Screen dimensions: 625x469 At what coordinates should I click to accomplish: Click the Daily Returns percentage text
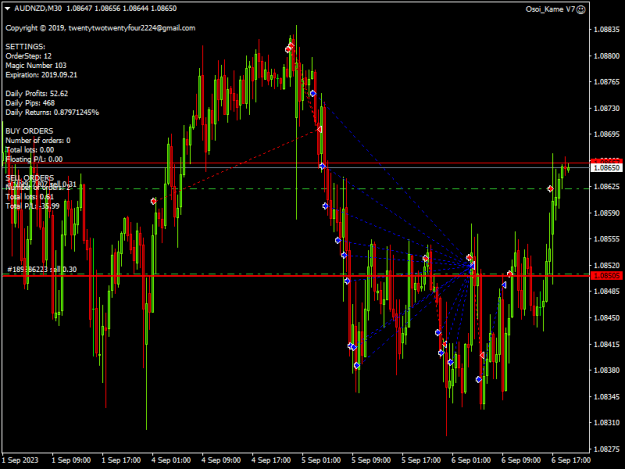pyautogui.click(x=52, y=112)
